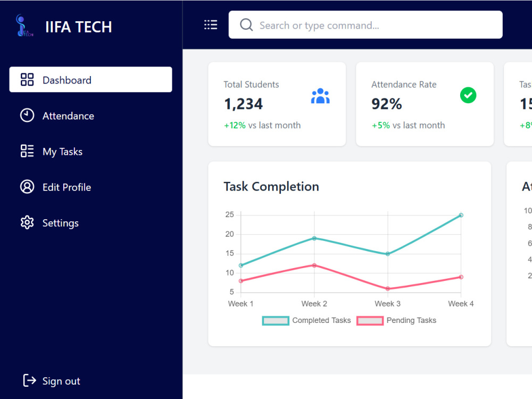This screenshot has width=532, height=399.
Task: Click Pending Tasks point at Week 3
Action: (388, 289)
